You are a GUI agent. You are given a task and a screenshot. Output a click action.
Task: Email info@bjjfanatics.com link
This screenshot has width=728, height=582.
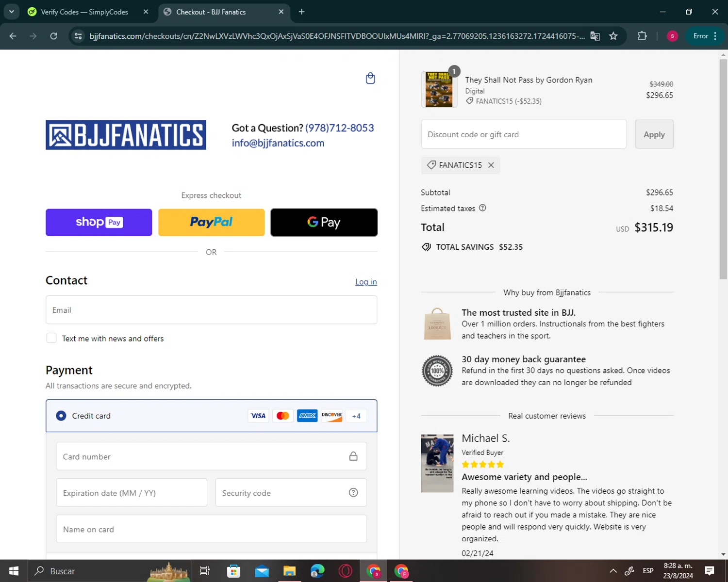278,143
